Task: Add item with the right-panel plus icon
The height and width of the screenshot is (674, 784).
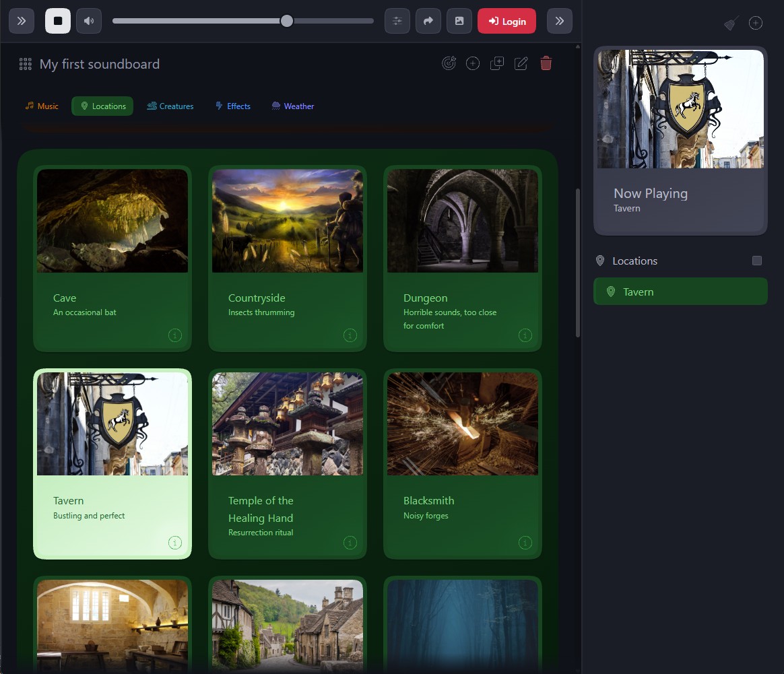Action: coord(756,23)
